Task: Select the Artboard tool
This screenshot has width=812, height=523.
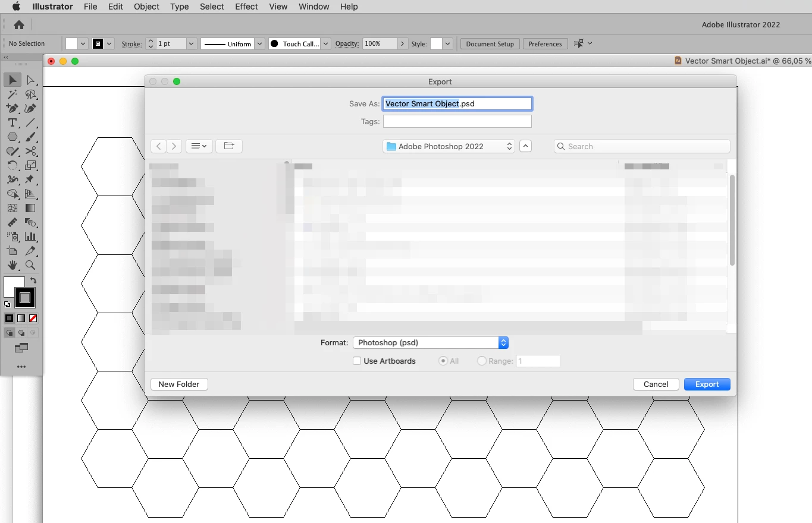Action: (12, 251)
